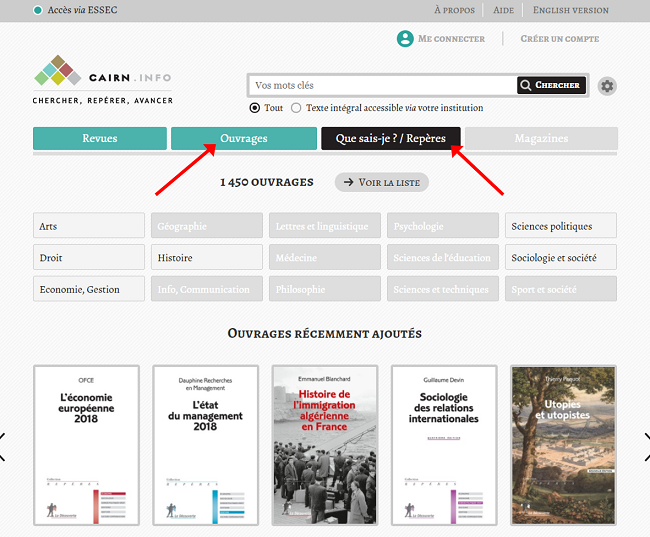
Task: Click the user avatar icon beside Me connecter
Action: (x=405, y=39)
